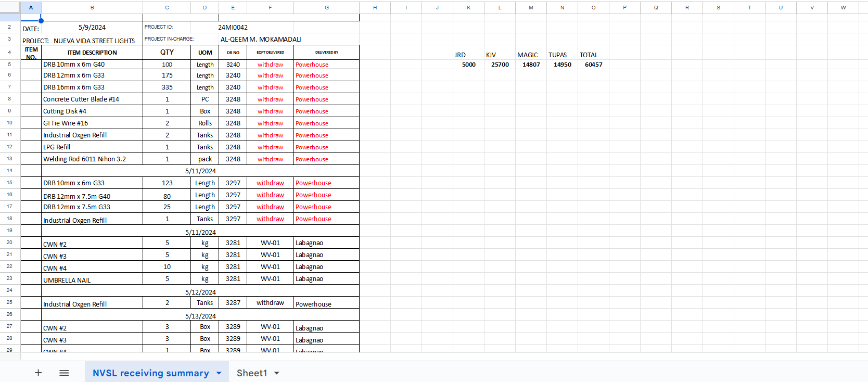Select the DRB 10mm x 6m G40 cell
Image resolution: width=868 pixels, height=382 pixels.
click(92, 65)
